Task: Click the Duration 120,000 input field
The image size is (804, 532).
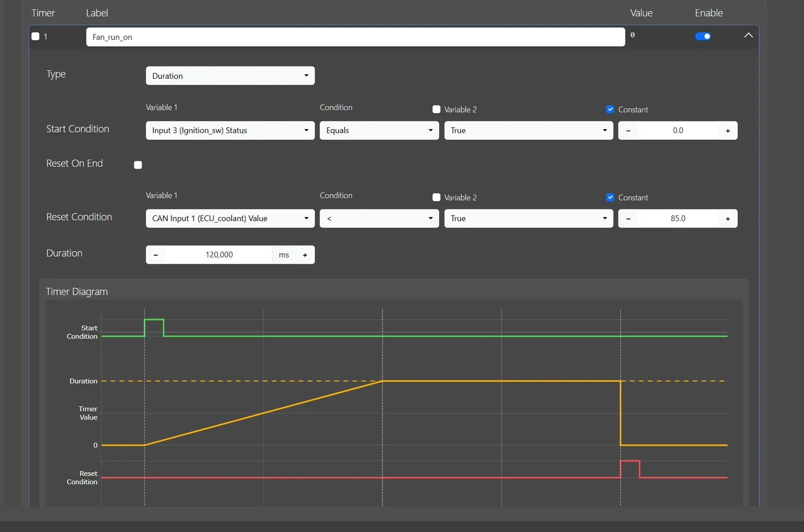Action: (x=219, y=255)
